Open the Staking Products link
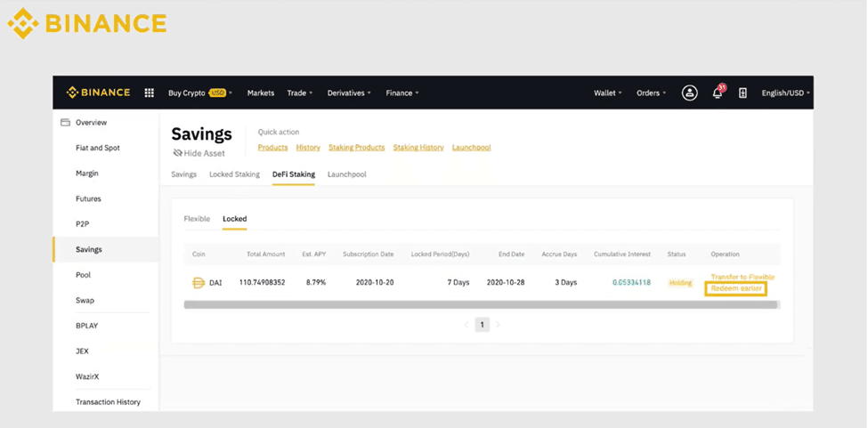 click(x=356, y=148)
